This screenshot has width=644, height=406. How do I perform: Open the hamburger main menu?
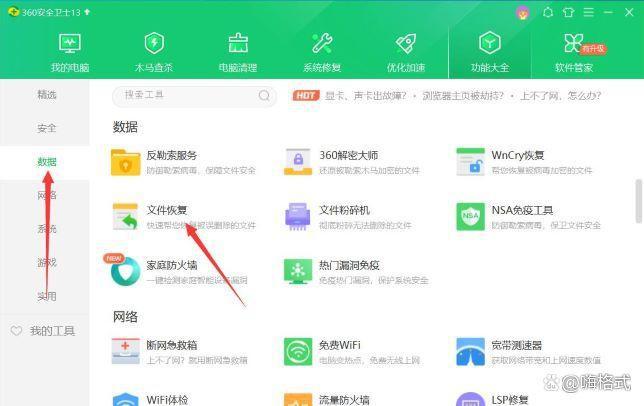click(x=589, y=12)
